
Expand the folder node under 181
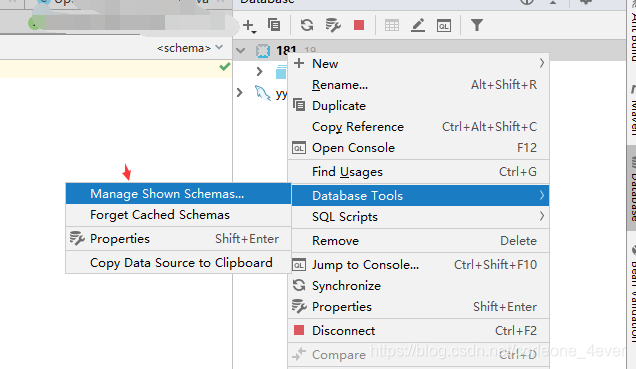[260, 72]
